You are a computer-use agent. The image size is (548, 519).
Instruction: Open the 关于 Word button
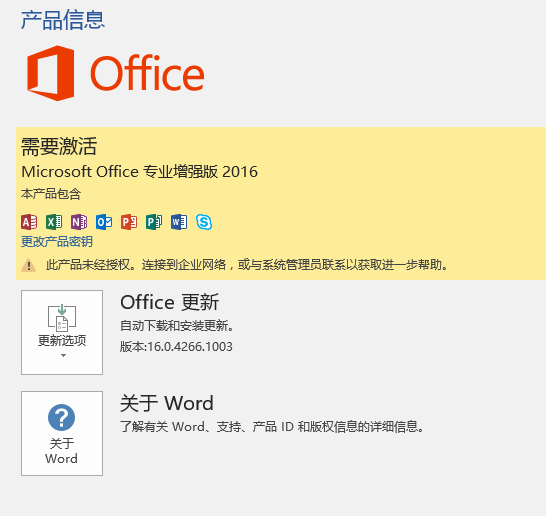point(62,433)
